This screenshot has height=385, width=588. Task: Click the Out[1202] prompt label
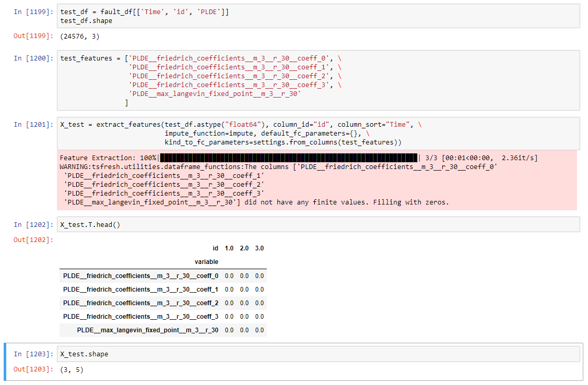coord(34,239)
